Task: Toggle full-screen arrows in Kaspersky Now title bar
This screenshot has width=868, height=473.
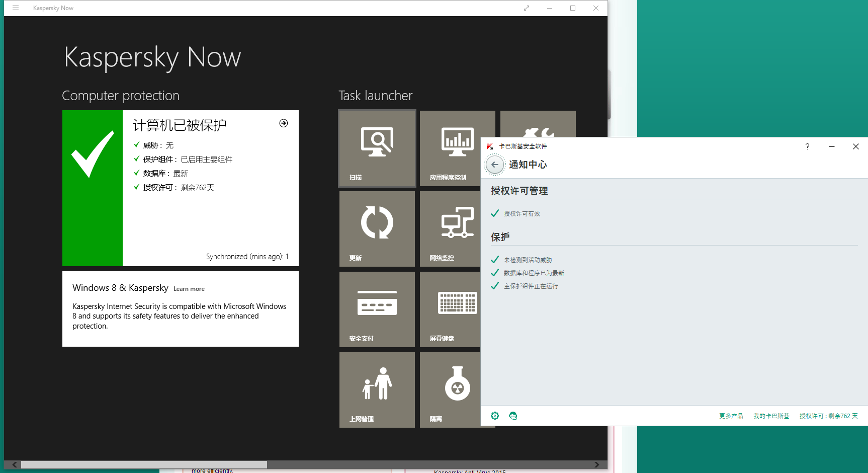Action: tap(527, 8)
